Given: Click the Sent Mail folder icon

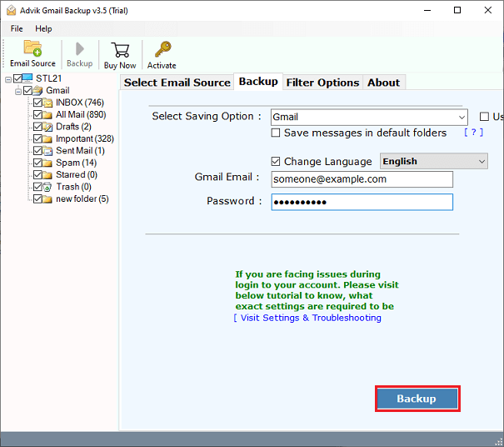Looking at the screenshot, I should tap(47, 151).
